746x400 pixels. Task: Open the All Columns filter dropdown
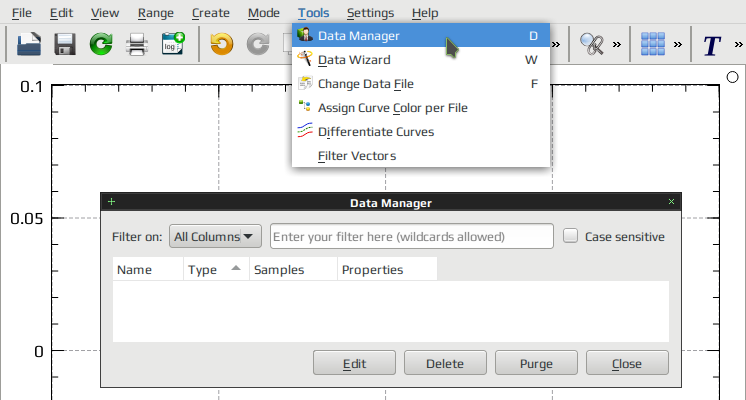click(x=215, y=236)
